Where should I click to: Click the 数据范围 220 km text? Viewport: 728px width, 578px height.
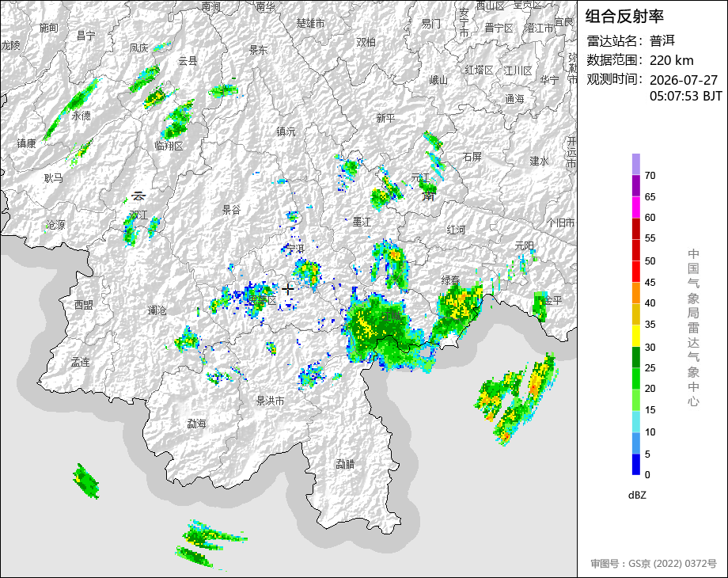pos(640,60)
